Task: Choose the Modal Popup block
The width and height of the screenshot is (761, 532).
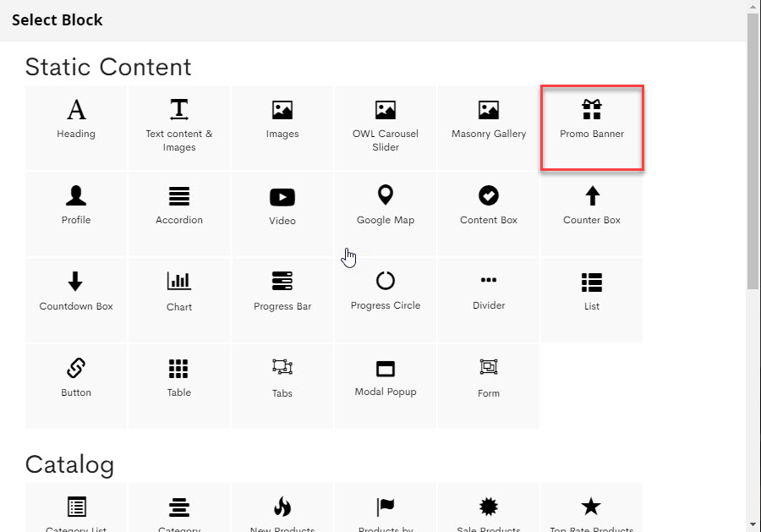Action: coord(386,387)
